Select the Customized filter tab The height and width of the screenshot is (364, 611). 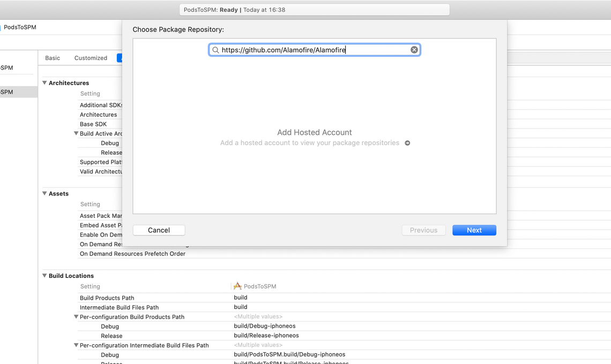click(x=91, y=58)
